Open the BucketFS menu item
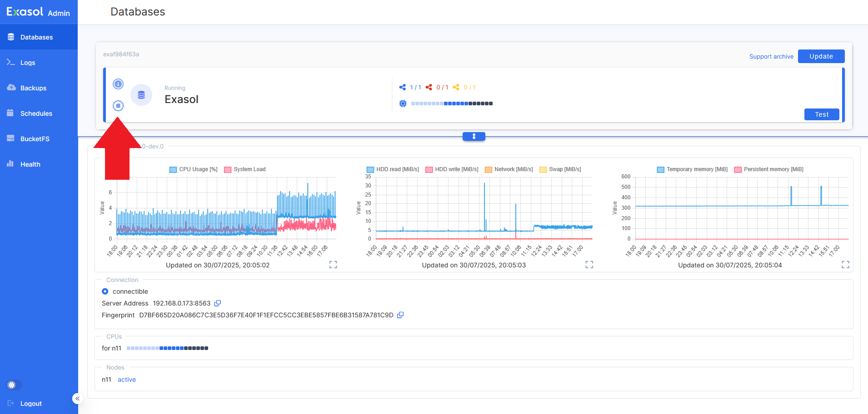Viewport: 868px width, 414px height. [39, 139]
